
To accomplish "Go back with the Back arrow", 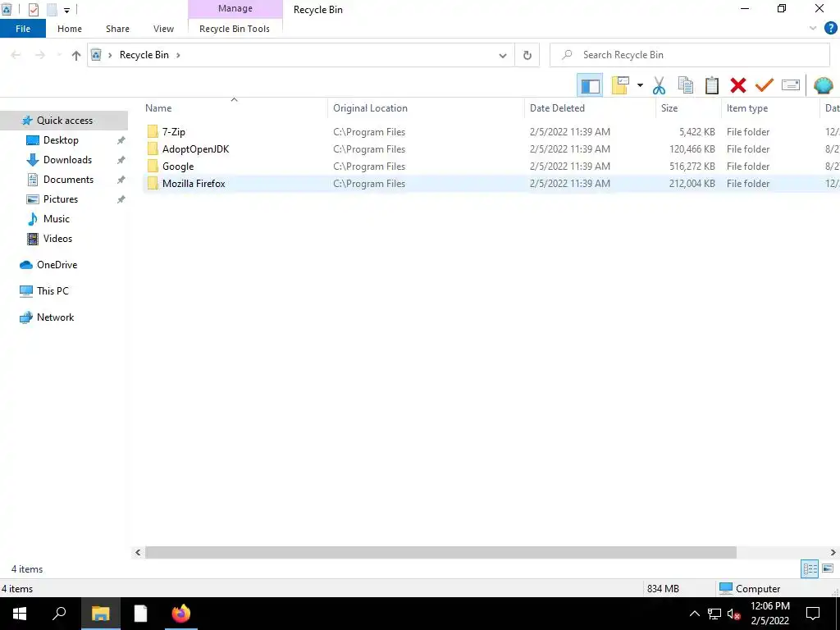I will click(x=16, y=55).
